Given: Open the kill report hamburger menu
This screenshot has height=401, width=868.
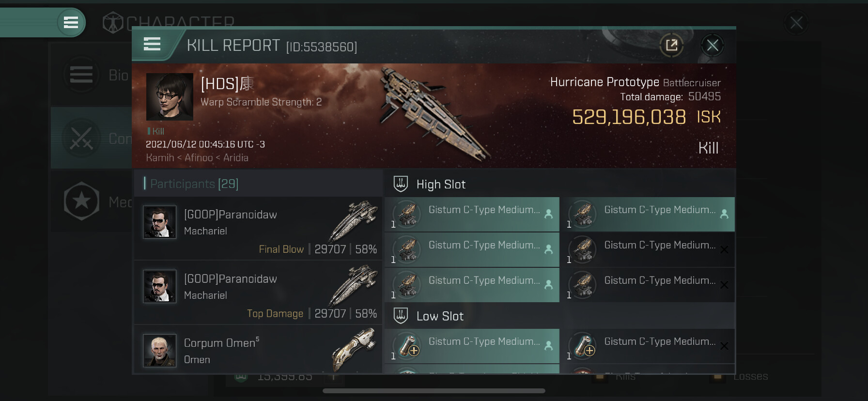Looking at the screenshot, I should point(152,45).
